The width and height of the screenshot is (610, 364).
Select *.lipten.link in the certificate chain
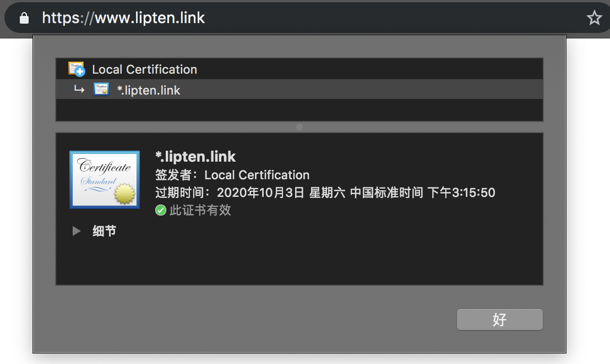pos(299,90)
